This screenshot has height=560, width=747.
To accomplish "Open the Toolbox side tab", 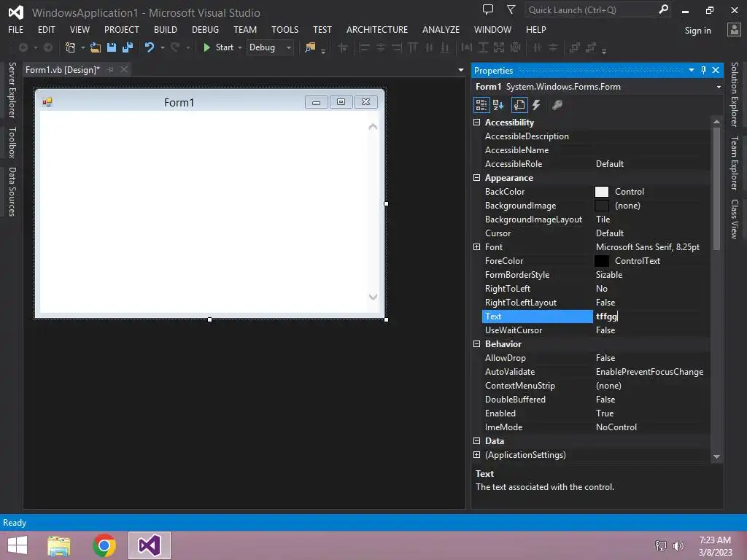I will click(12, 142).
